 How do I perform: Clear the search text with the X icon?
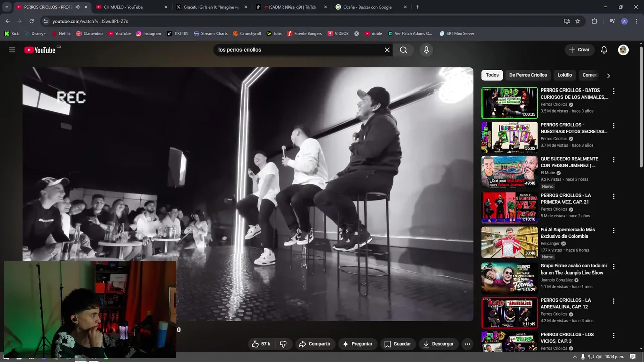click(387, 50)
